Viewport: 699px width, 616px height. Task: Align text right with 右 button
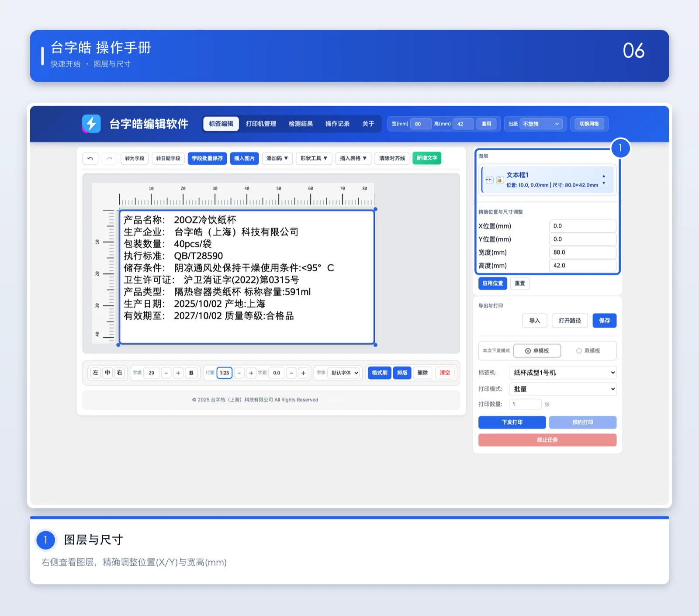click(119, 373)
